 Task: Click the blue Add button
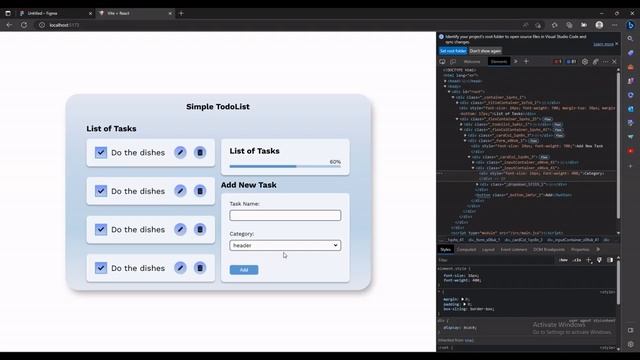coord(244,270)
